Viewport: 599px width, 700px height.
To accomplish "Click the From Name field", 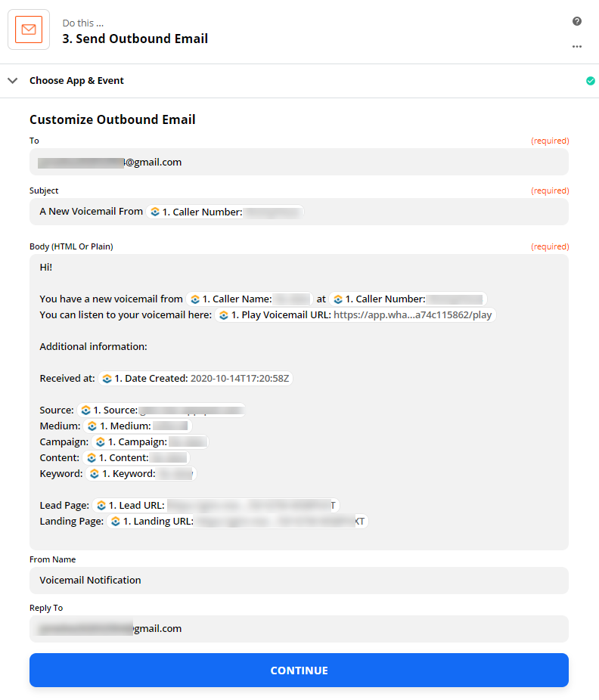I will click(299, 581).
